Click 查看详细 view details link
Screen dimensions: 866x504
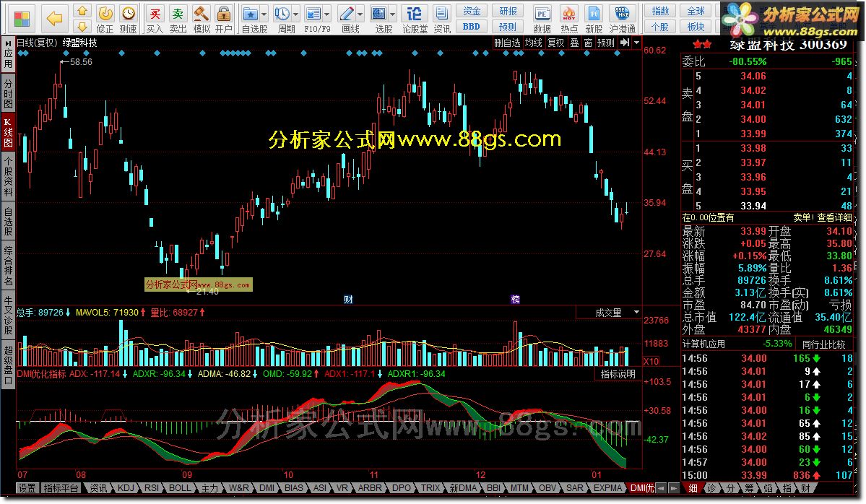[x=834, y=217]
